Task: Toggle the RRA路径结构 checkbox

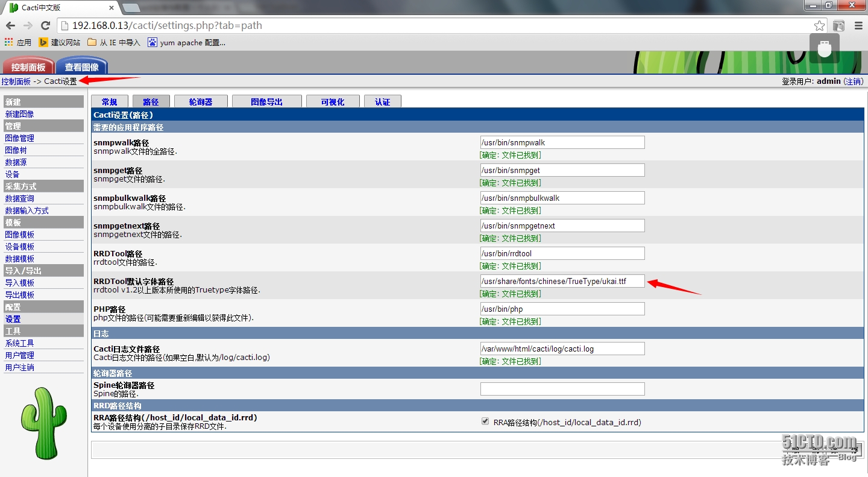Action: [x=485, y=422]
